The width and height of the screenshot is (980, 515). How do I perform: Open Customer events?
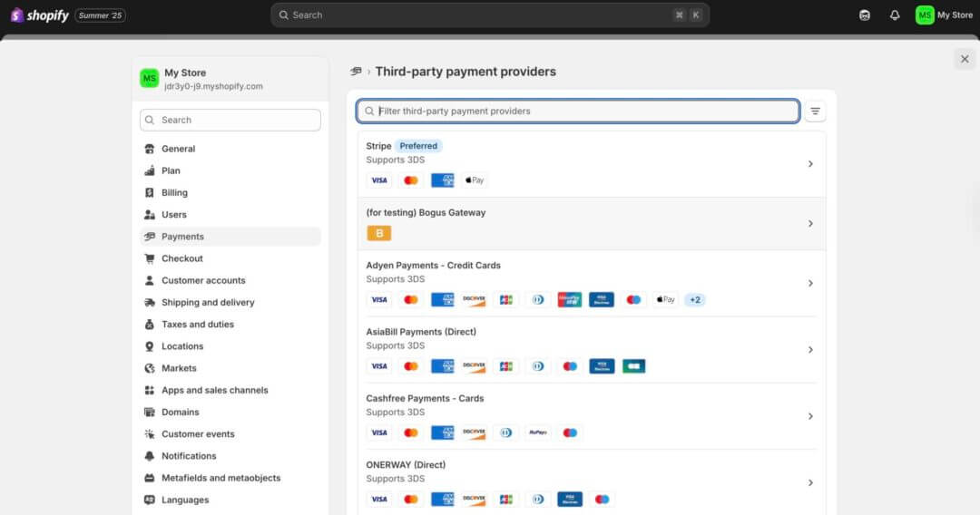click(230, 433)
